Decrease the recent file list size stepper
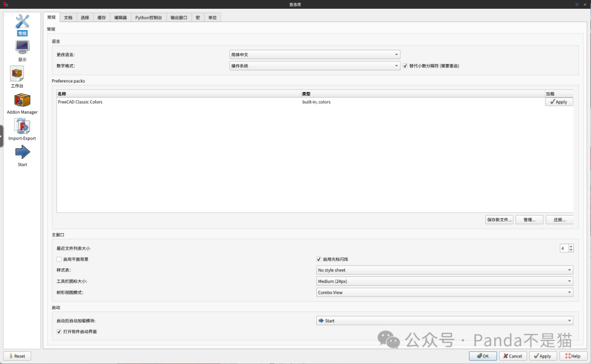Viewport: 591px width, 364px height. (571, 250)
